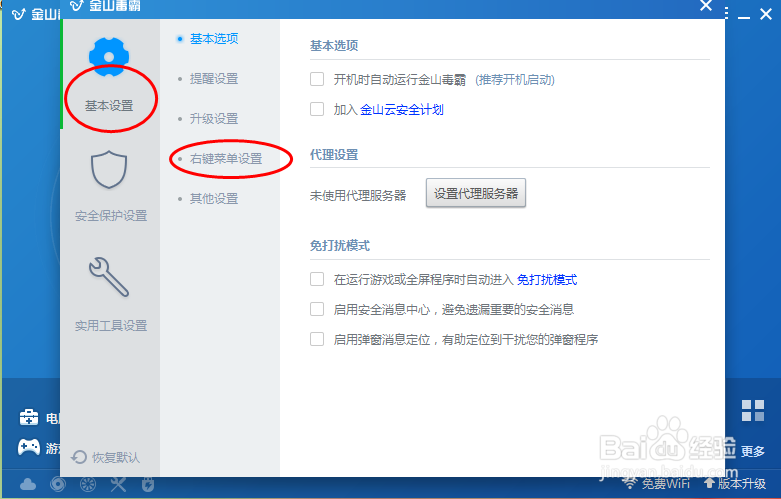Click the 未使用代理服务器 status text
The width and height of the screenshot is (781, 499).
pyautogui.click(x=358, y=195)
